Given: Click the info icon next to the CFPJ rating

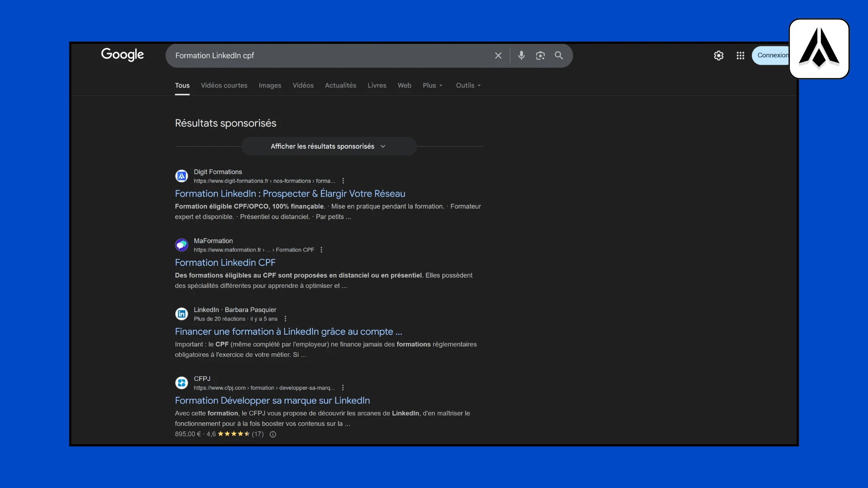Looking at the screenshot, I should coord(273,434).
